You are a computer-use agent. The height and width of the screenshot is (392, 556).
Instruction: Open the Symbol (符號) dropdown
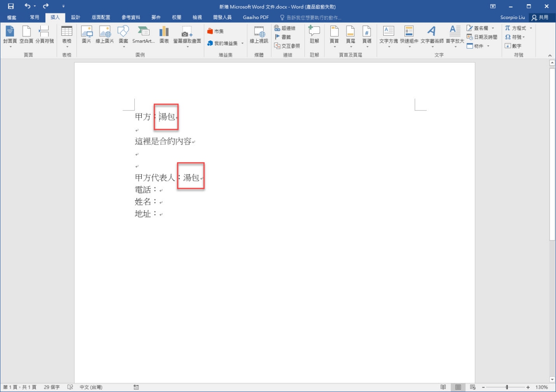click(515, 37)
